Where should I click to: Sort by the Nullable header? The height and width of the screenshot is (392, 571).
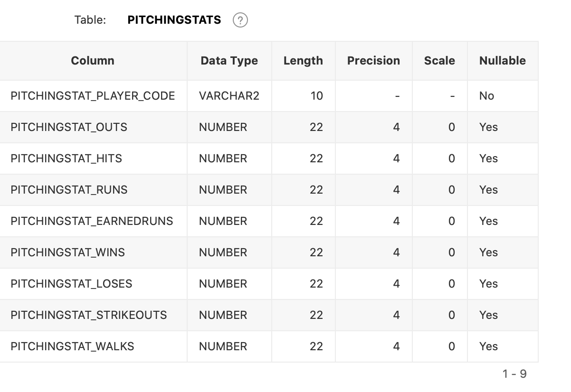pos(502,61)
